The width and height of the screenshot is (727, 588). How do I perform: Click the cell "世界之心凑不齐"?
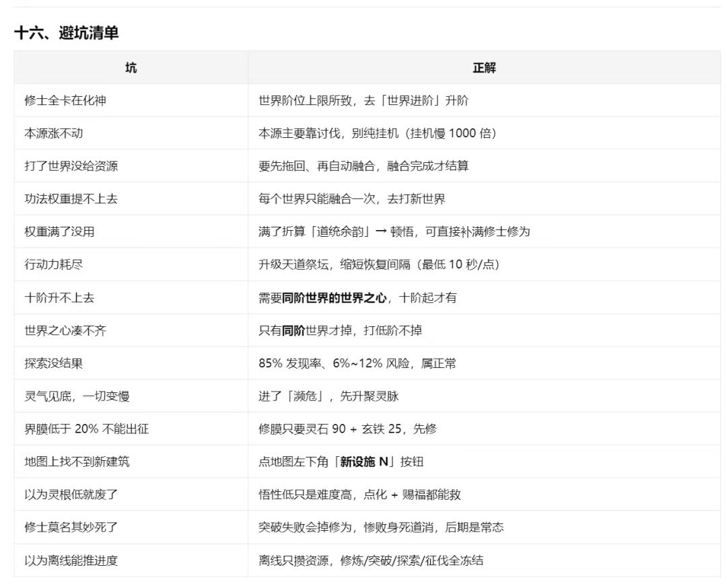pos(65,330)
